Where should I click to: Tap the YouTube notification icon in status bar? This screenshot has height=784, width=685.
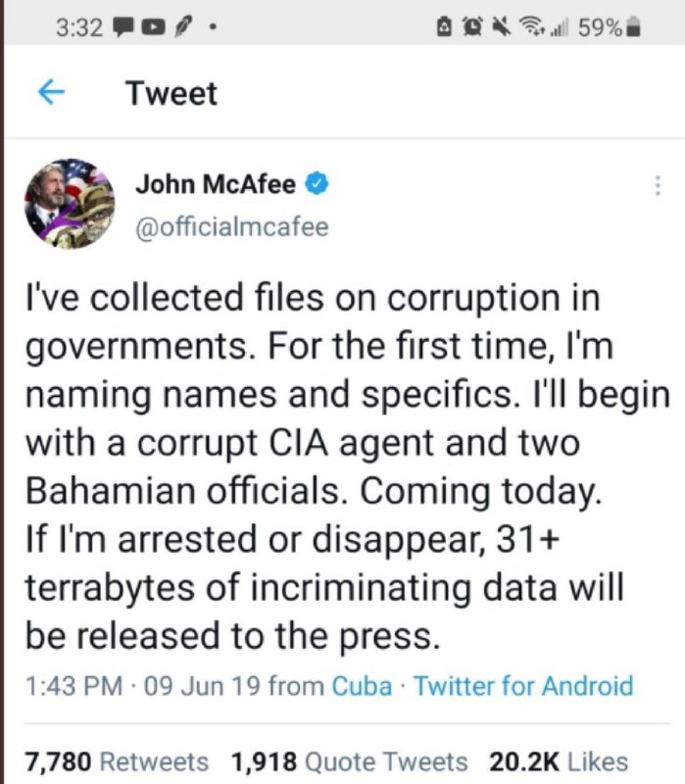coord(153,28)
